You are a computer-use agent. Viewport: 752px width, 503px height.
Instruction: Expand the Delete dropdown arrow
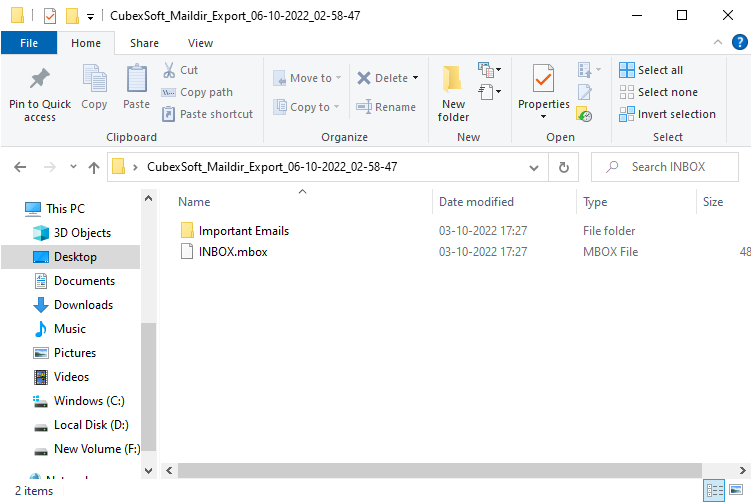pyautogui.click(x=415, y=78)
